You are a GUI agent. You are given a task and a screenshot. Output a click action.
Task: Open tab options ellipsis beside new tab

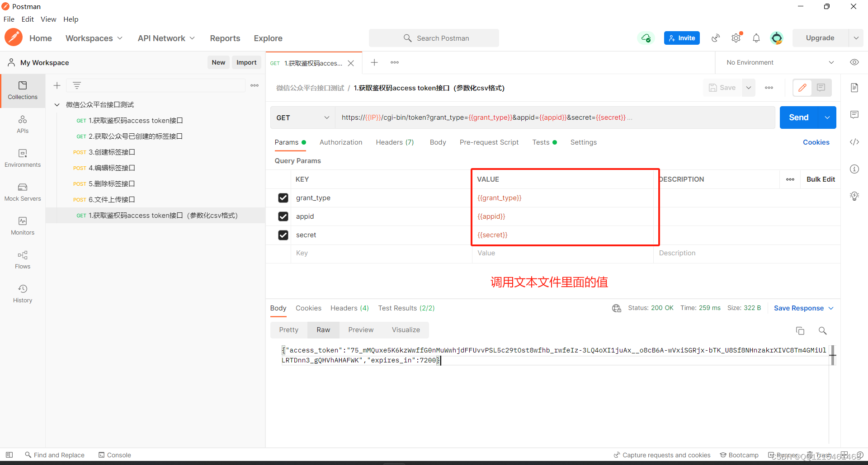[395, 62]
